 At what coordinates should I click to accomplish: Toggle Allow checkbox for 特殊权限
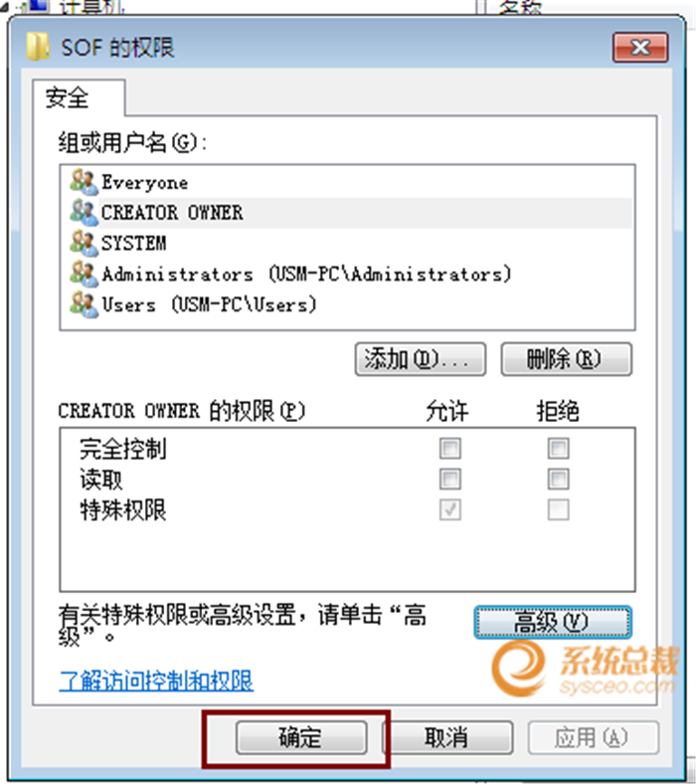(449, 510)
